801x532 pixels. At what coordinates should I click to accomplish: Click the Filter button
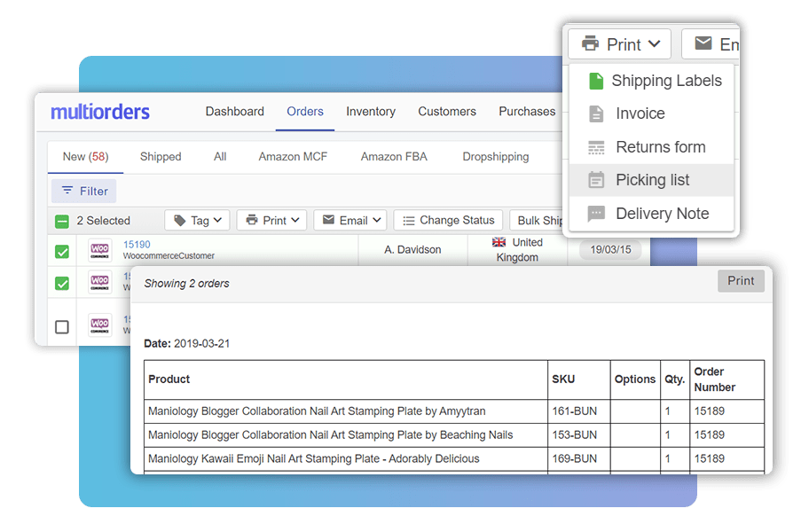coord(83,191)
